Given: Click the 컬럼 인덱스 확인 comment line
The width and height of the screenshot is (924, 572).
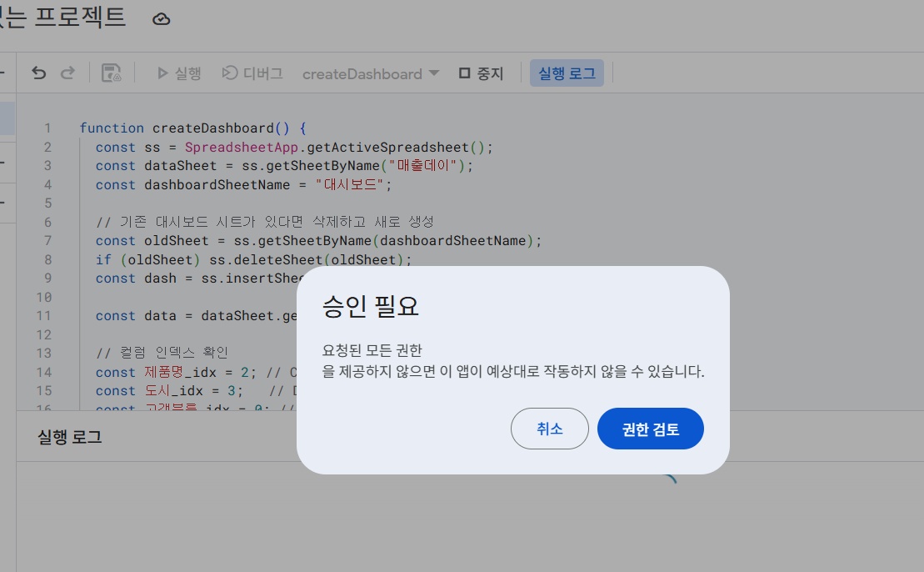Looking at the screenshot, I should click(162, 353).
